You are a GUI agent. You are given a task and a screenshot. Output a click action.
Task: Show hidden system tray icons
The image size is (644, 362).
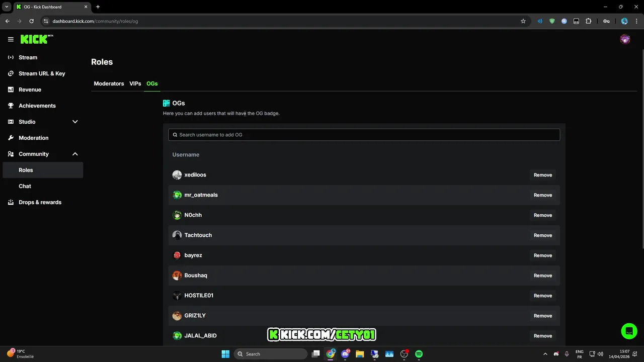545,354
